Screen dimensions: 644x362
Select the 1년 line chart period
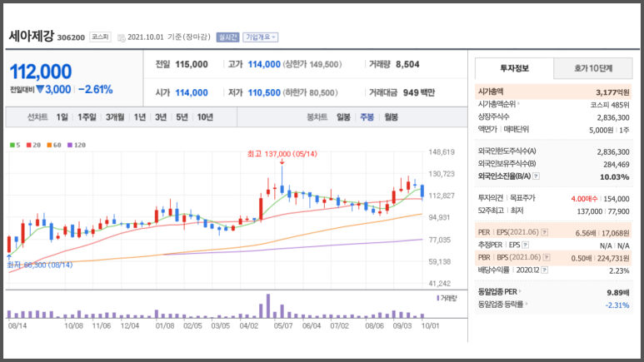140,117
